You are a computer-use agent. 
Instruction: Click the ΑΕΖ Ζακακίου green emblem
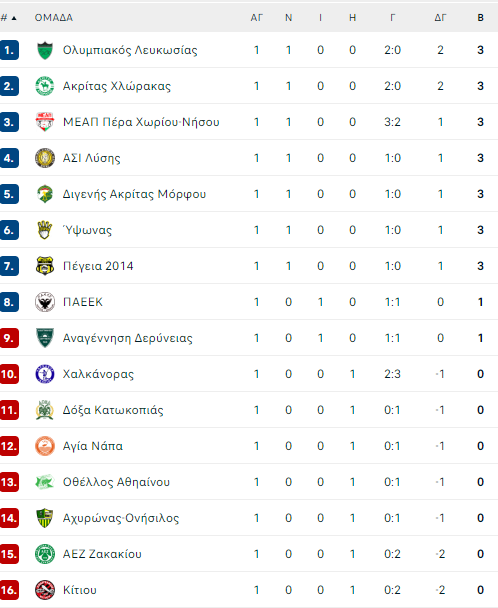point(45,554)
